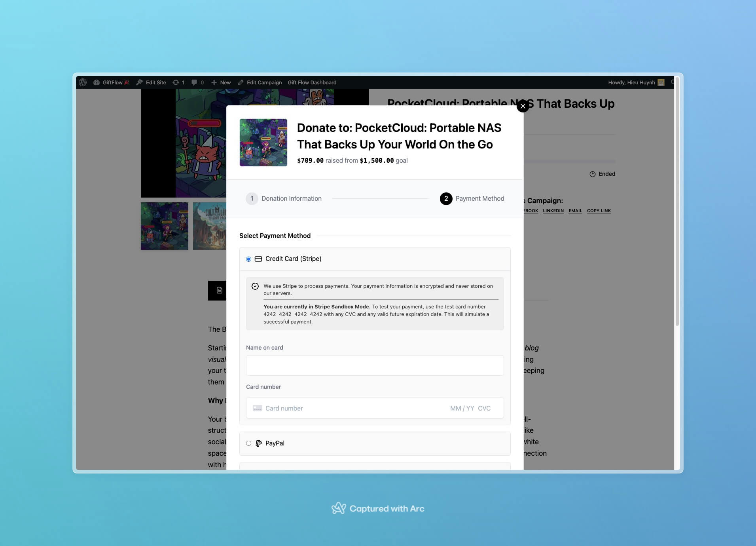Select step 2 Payment Method

click(472, 198)
